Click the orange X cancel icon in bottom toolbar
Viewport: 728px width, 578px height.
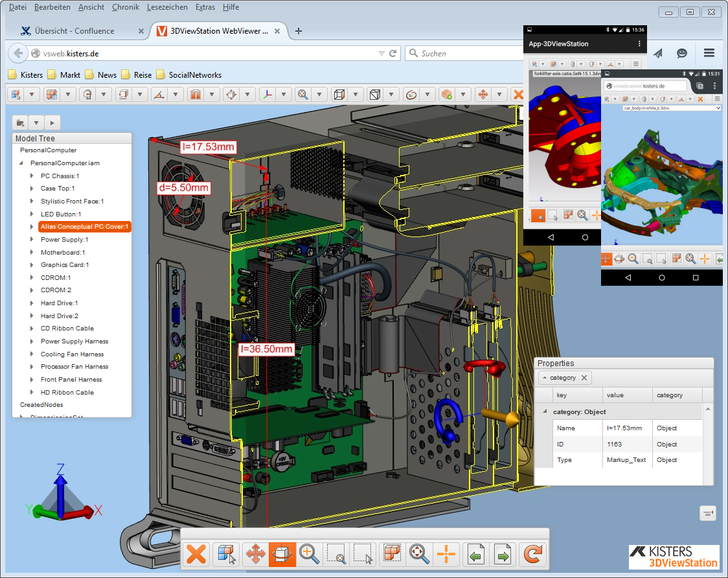pos(196,555)
